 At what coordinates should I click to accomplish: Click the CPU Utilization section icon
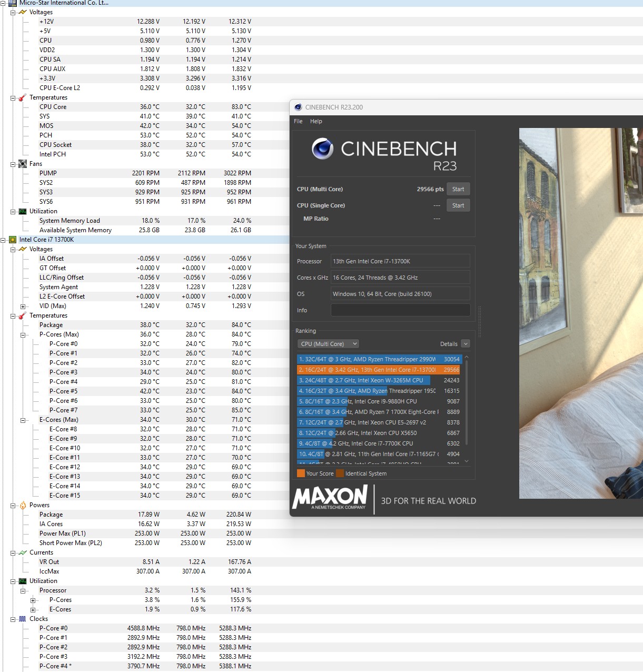pyautogui.click(x=23, y=581)
